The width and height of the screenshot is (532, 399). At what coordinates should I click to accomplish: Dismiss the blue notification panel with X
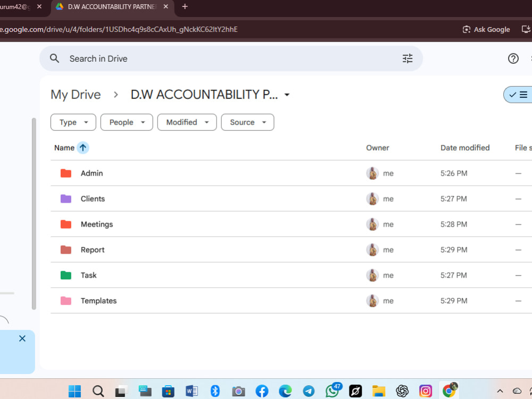tap(22, 338)
